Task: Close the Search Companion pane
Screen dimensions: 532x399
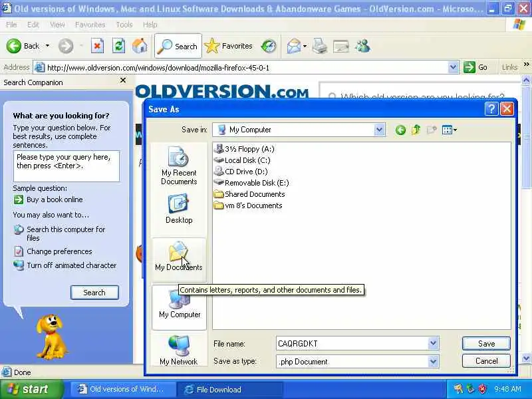Action: point(123,80)
